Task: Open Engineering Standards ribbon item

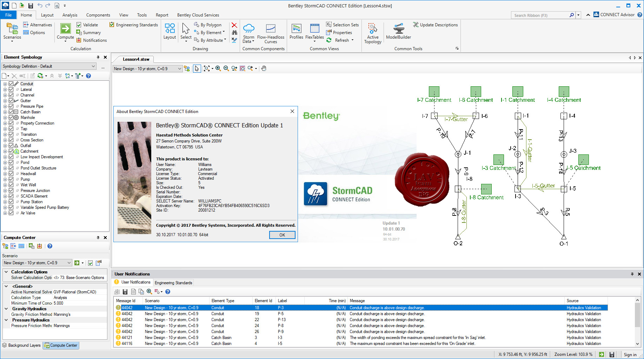Action: pos(134,25)
